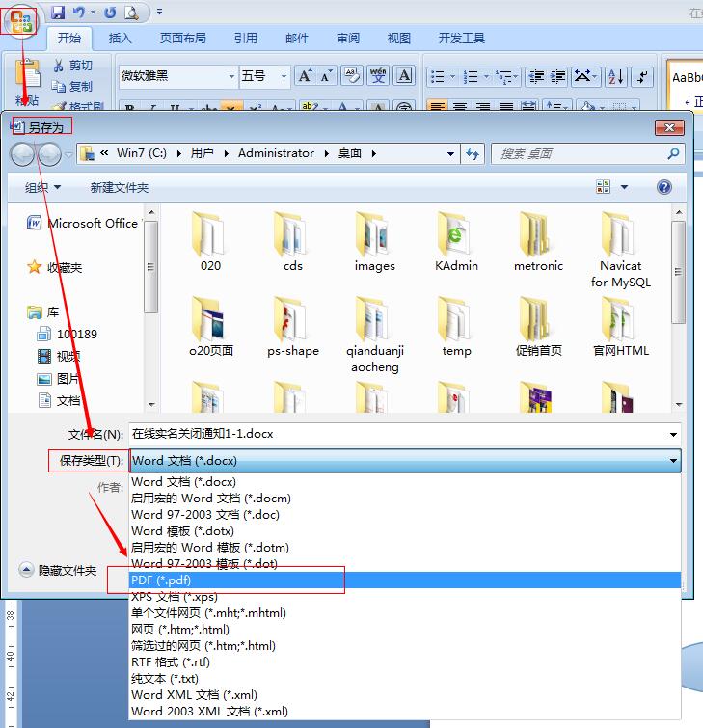Switch to the 邮件 ribbon tab
703x728 pixels.
coord(297,38)
